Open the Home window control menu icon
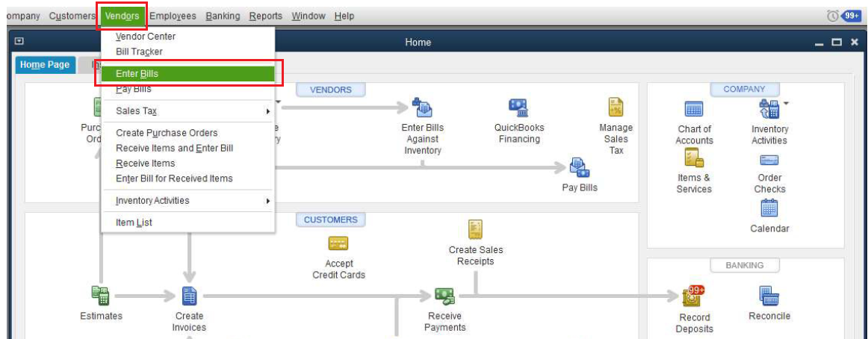The height and width of the screenshot is (339, 868). coord(18,42)
